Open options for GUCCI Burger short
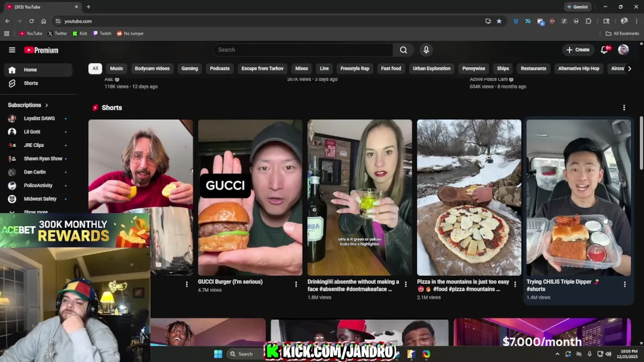 pyautogui.click(x=296, y=284)
